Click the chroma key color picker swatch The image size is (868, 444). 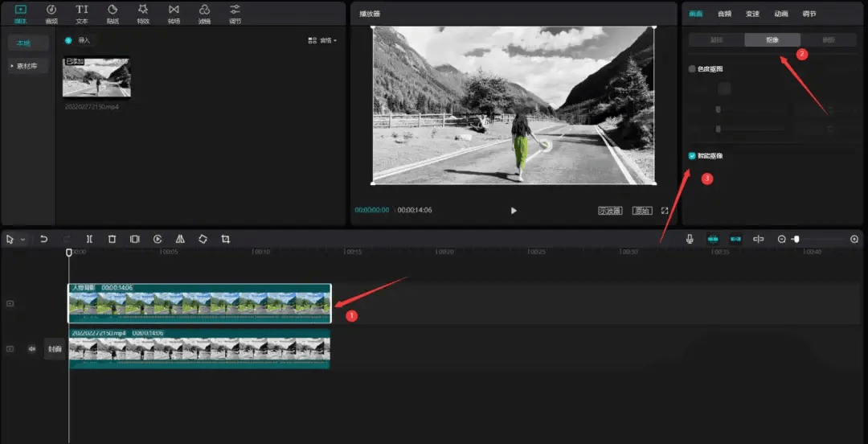[724, 88]
